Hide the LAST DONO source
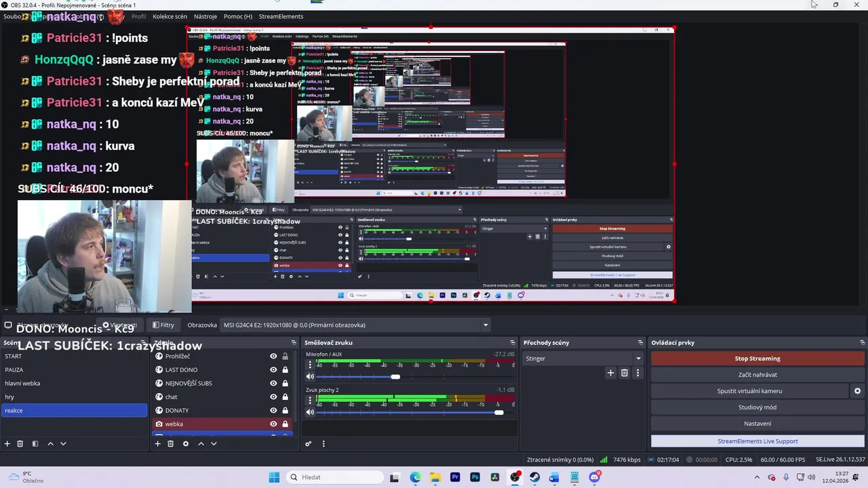 [273, 369]
